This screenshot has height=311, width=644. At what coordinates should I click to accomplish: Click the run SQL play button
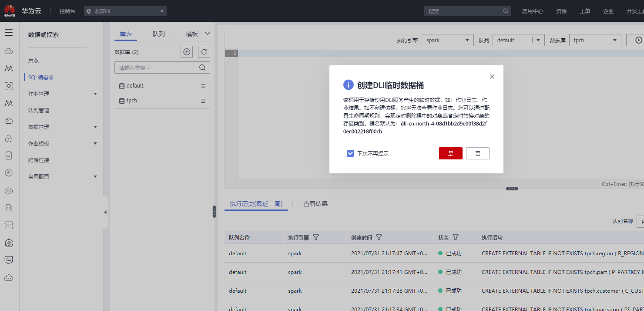click(x=638, y=40)
